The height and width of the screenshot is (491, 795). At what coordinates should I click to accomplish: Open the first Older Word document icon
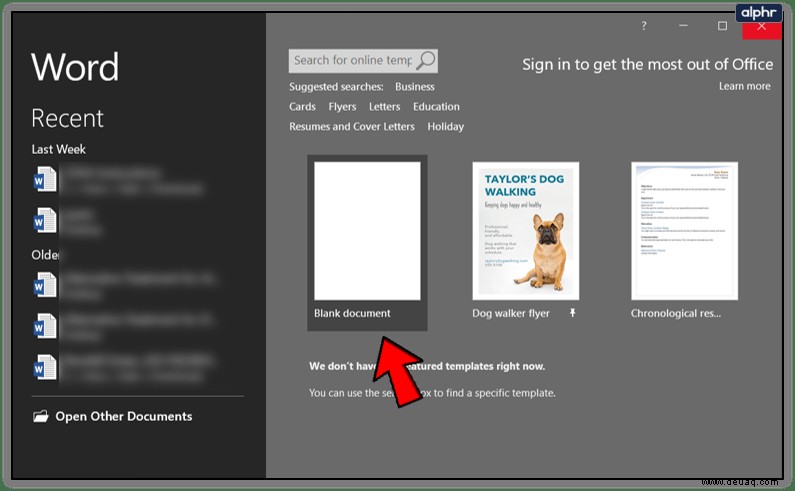(x=45, y=285)
